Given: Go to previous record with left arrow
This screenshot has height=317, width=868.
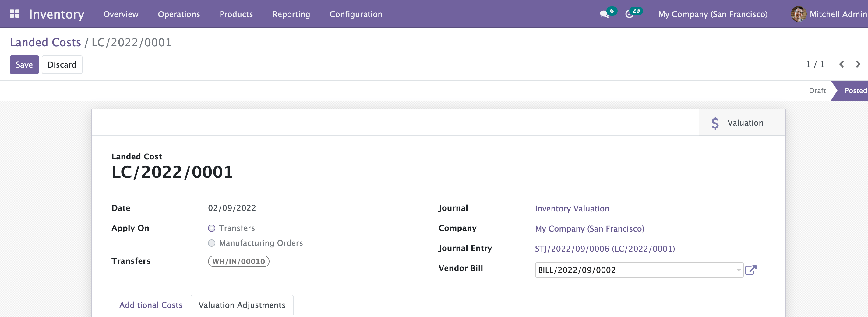Looking at the screenshot, I should coord(842,64).
